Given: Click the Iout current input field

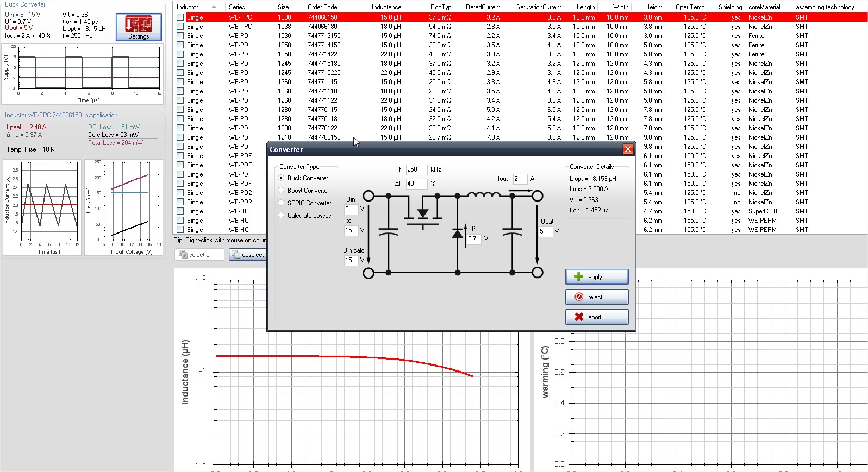Looking at the screenshot, I should point(520,179).
